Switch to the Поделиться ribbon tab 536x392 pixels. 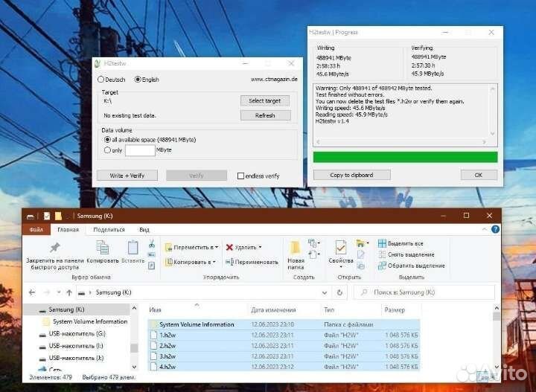[109, 230]
